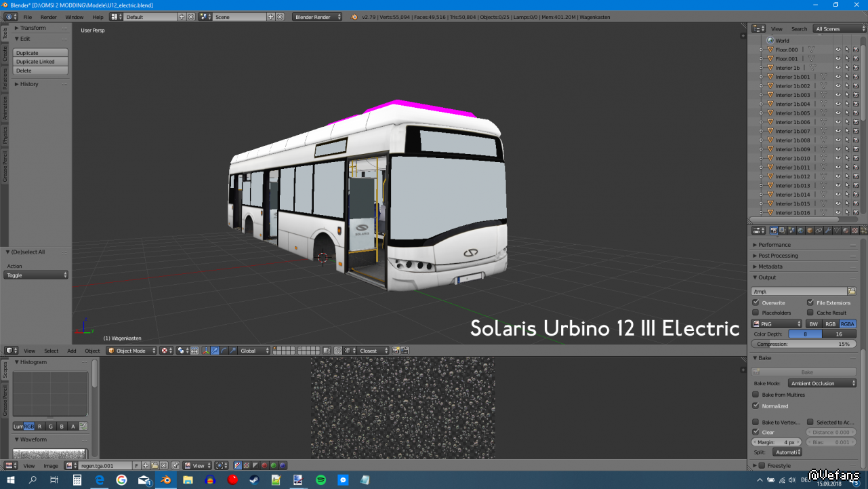Click the rotate manipulator arc icon

pos(224,351)
